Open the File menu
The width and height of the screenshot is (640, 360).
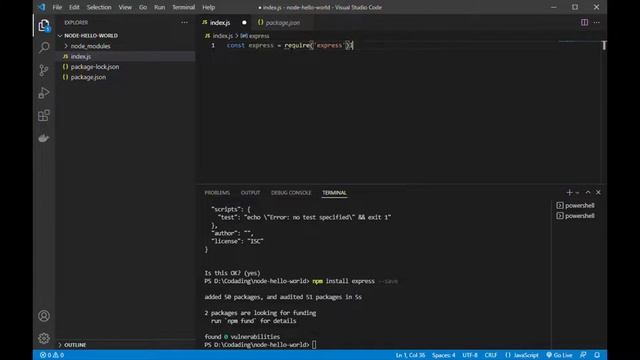(x=57, y=7)
